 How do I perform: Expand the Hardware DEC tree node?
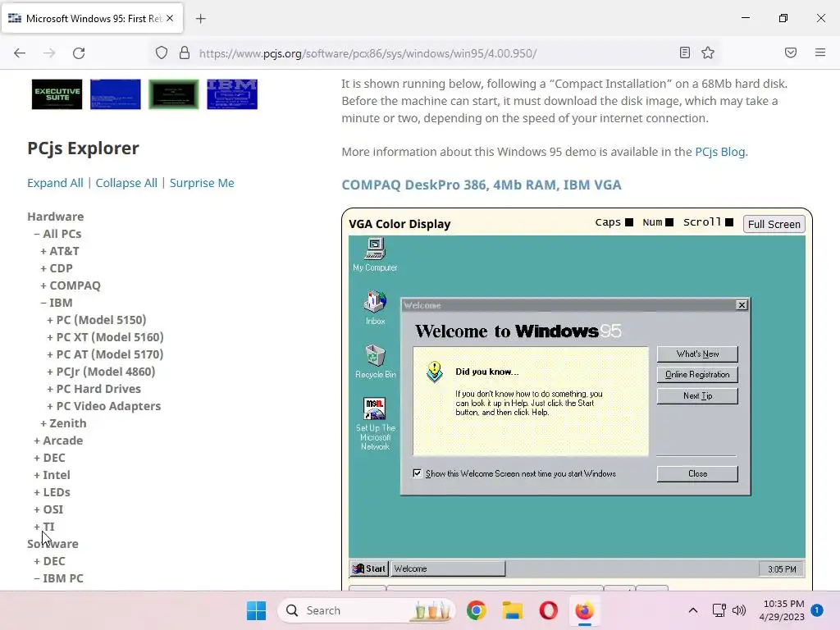[49, 458]
